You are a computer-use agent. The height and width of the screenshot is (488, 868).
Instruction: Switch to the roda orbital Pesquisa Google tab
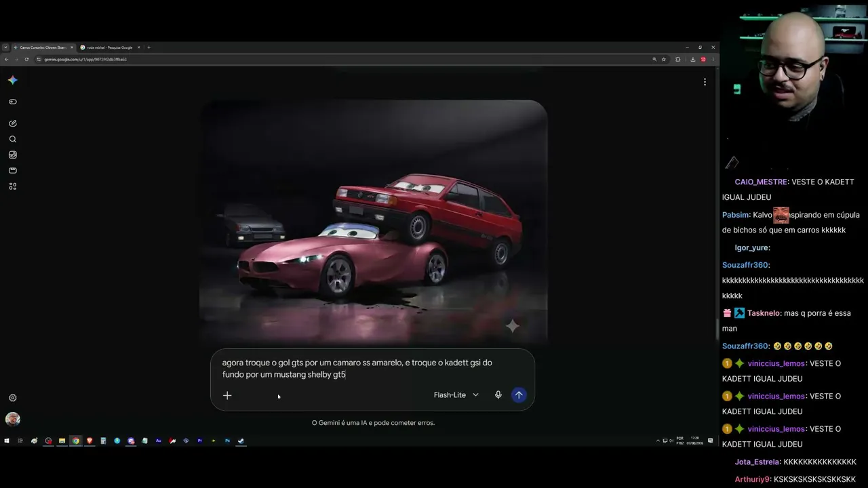pyautogui.click(x=110, y=47)
